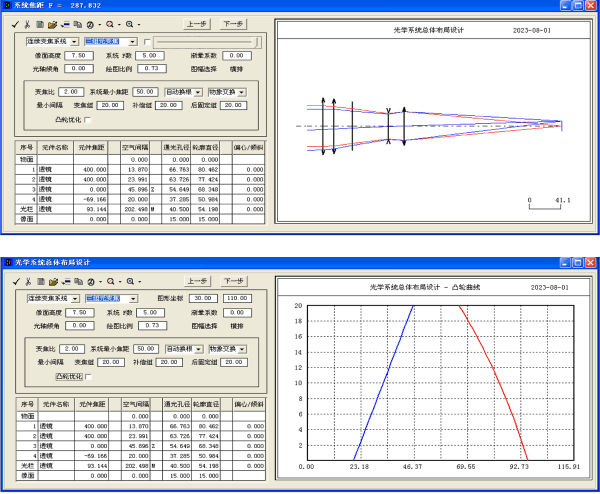Click the 变焦比 input field showing 2.00
The height and width of the screenshot is (494, 600).
[x=70, y=91]
